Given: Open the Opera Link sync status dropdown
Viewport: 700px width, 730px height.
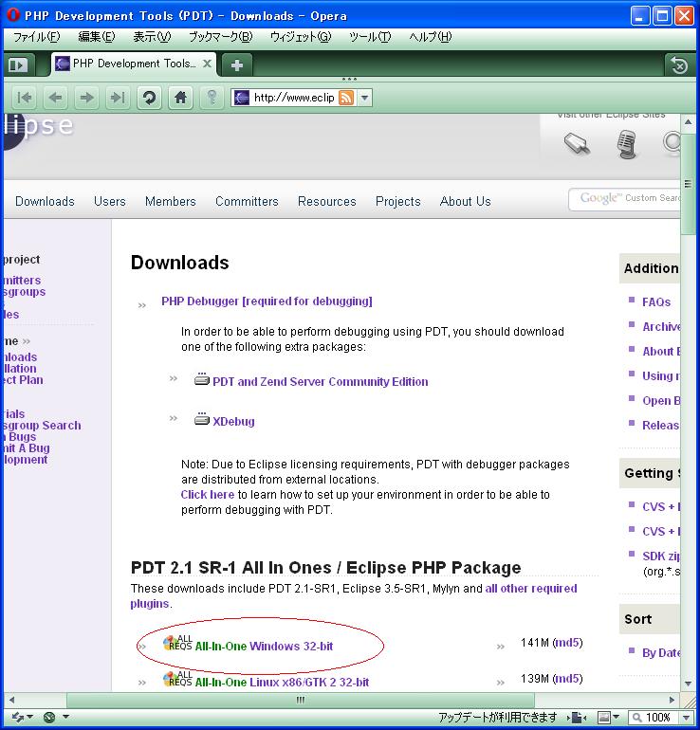Looking at the screenshot, I should pos(23,717).
